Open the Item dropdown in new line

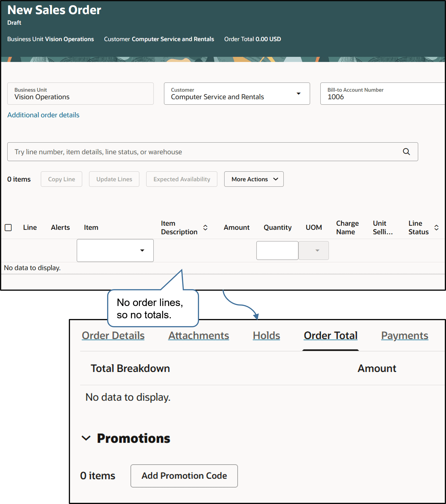tap(142, 250)
